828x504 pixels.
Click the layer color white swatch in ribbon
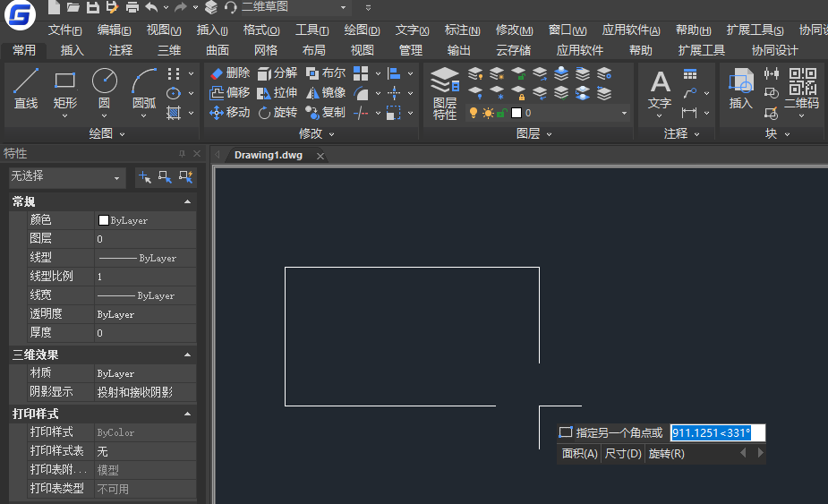(516, 113)
